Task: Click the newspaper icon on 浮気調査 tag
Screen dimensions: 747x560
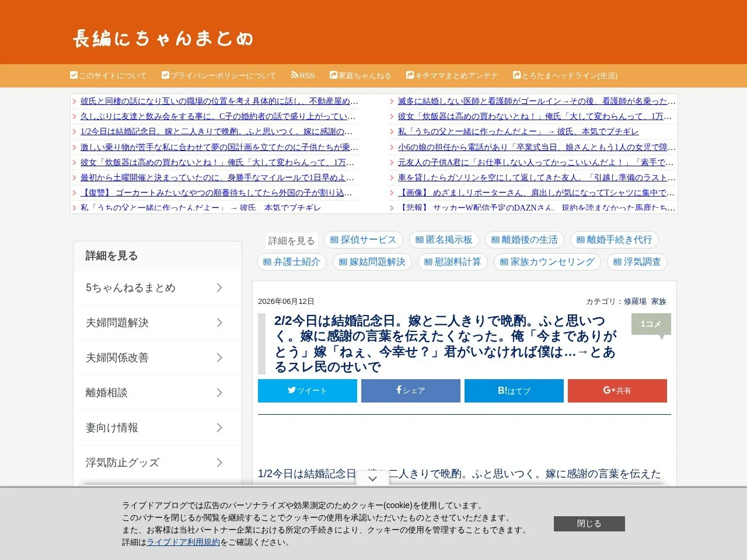Action: coord(617,262)
